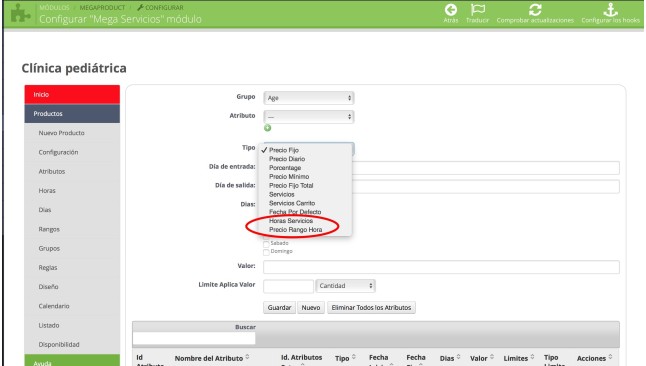Viewport: 646px width, 366px height.
Task: Click the Guardar button
Action: tap(279, 307)
